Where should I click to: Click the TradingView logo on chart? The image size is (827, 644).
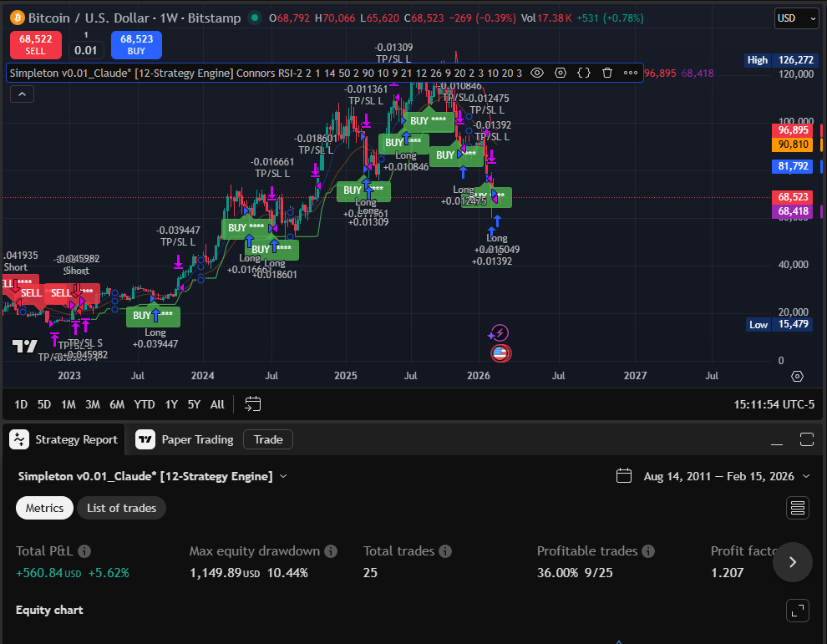24,346
